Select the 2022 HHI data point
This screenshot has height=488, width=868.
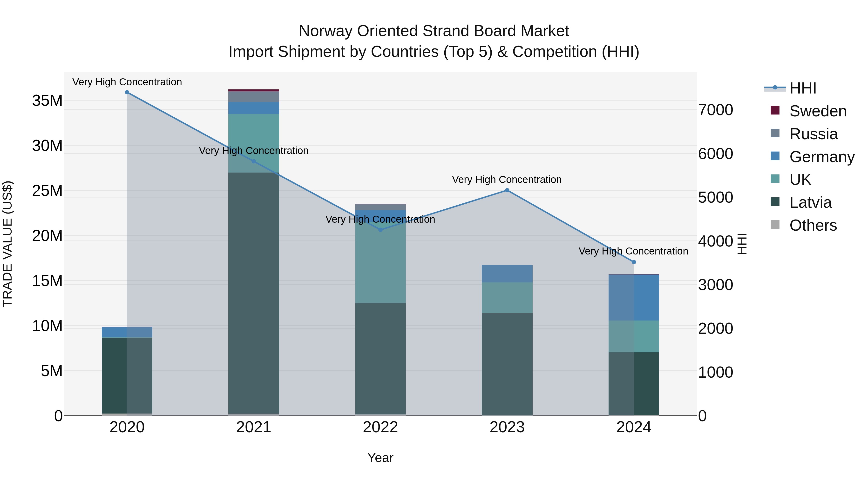click(380, 230)
